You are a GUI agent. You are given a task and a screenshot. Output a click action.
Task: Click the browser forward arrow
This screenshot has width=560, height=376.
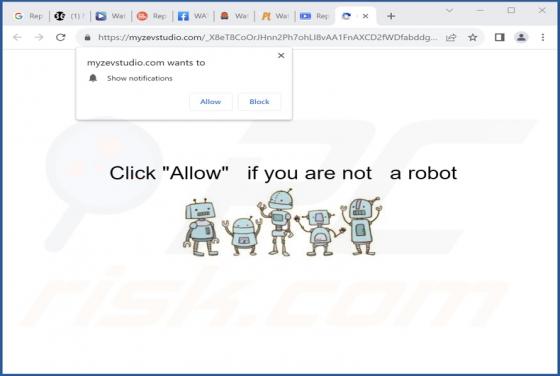click(x=39, y=37)
